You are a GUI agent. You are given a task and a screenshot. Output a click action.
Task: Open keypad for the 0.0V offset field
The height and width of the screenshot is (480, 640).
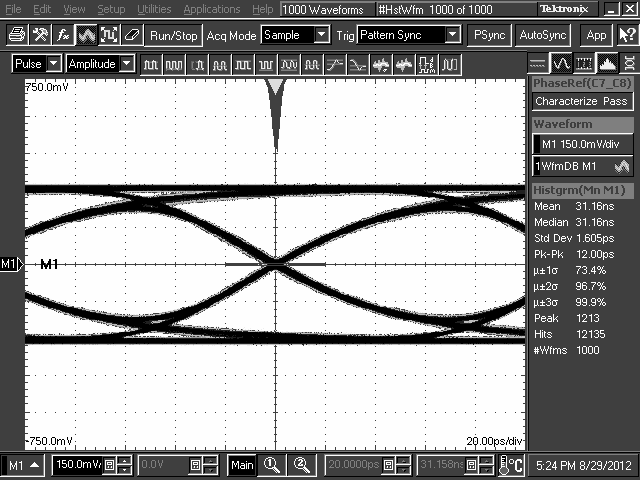pyautogui.click(x=195, y=465)
